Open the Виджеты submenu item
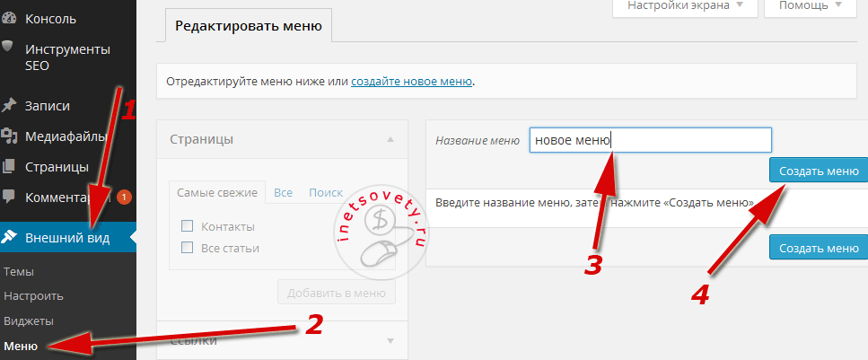 tap(29, 321)
